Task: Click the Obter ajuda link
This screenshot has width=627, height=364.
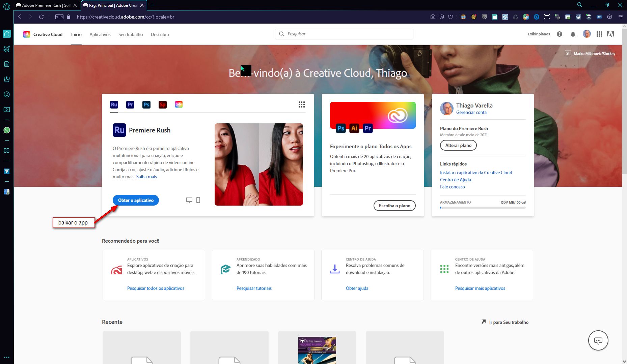Action: pos(357,288)
